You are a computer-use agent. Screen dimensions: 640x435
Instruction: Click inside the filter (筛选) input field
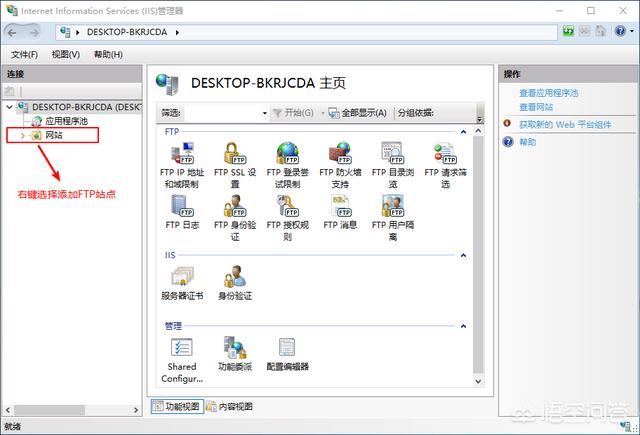222,113
